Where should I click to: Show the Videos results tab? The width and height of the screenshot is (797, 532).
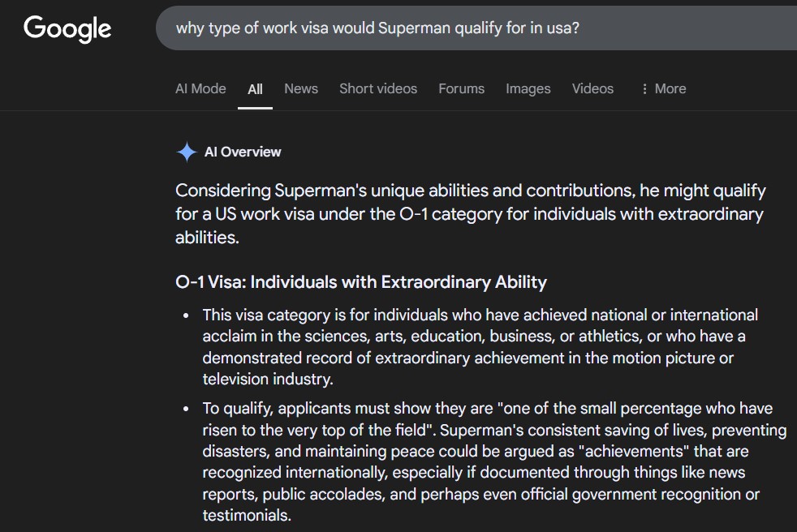tap(592, 89)
